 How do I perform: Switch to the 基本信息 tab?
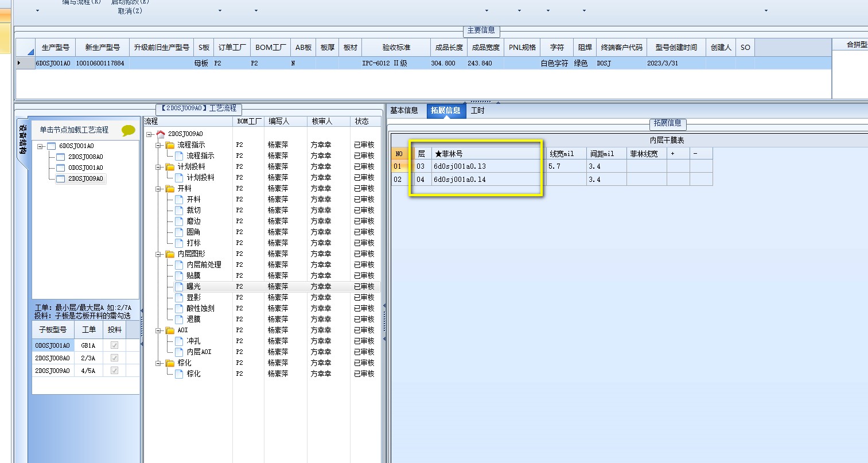(x=404, y=111)
